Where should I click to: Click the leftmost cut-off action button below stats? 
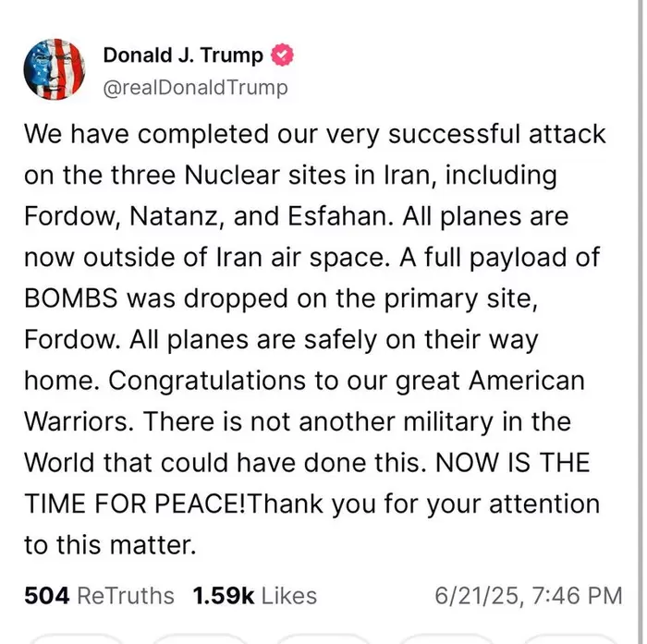(x=74, y=638)
